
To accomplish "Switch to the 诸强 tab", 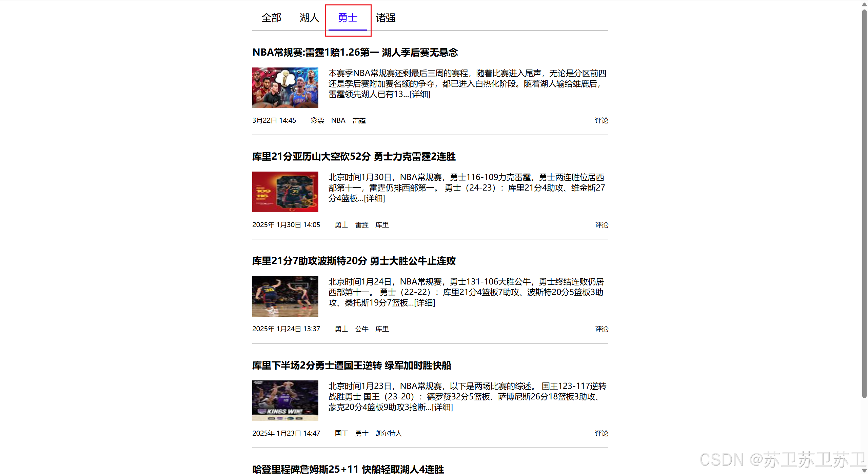I will click(386, 18).
